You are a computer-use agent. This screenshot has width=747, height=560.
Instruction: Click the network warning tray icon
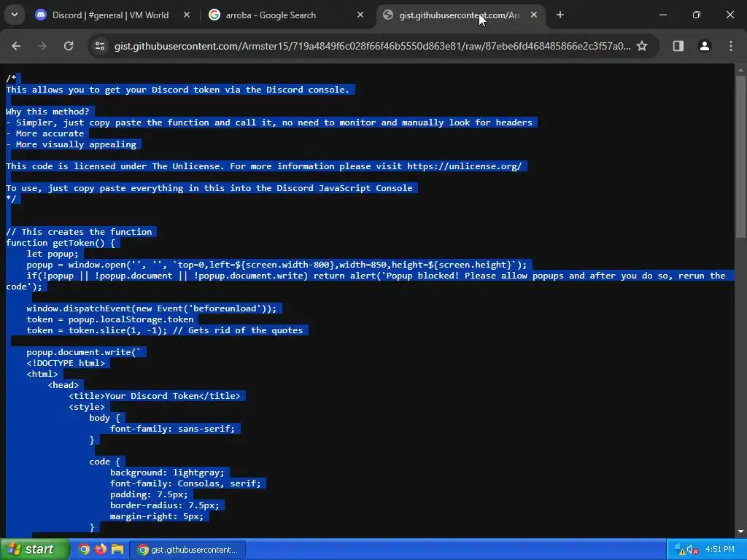pos(680,550)
